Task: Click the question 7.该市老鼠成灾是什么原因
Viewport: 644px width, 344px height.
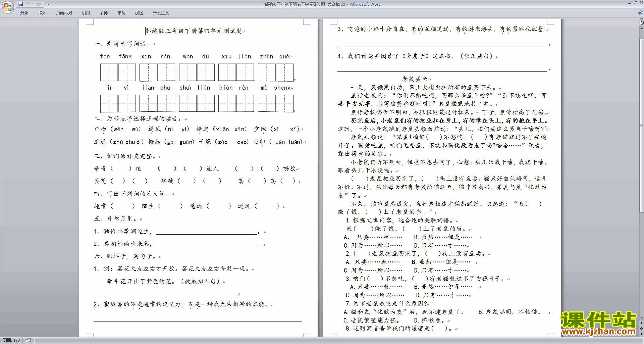Action: (x=386, y=304)
